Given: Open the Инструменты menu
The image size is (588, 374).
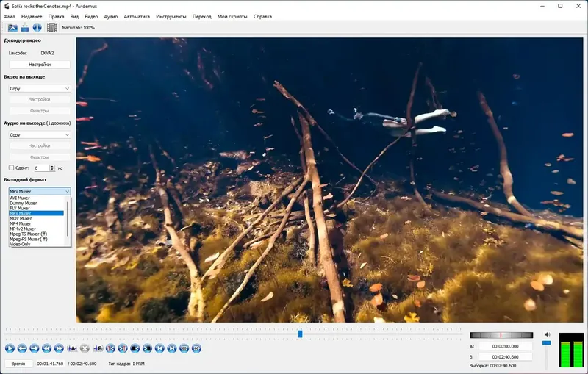Looking at the screenshot, I should (x=171, y=16).
